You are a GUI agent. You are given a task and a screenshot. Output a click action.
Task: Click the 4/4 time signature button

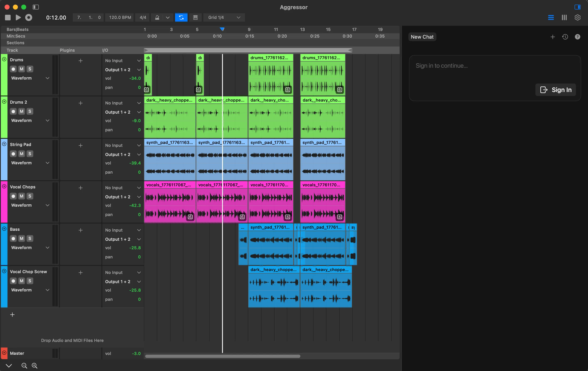click(143, 17)
